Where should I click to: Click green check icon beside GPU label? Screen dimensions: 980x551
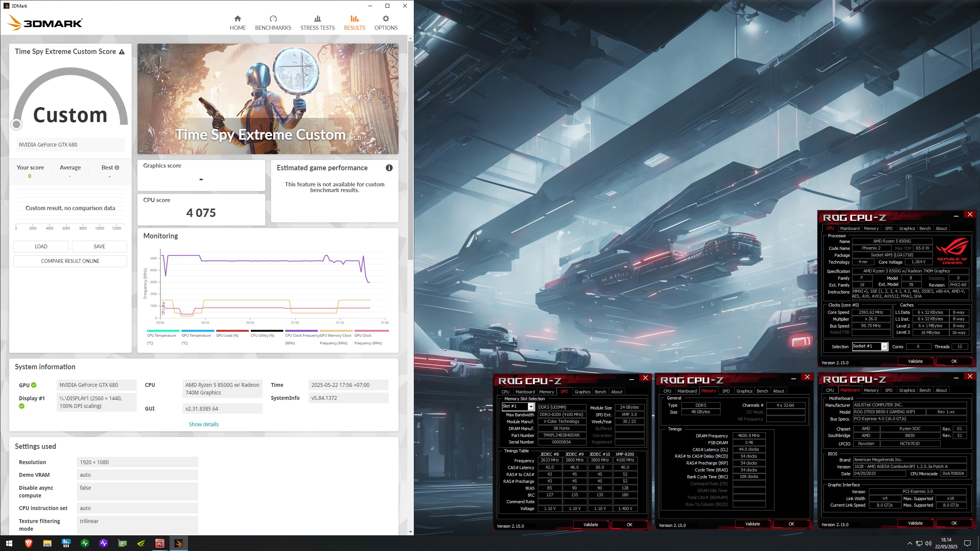[34, 385]
